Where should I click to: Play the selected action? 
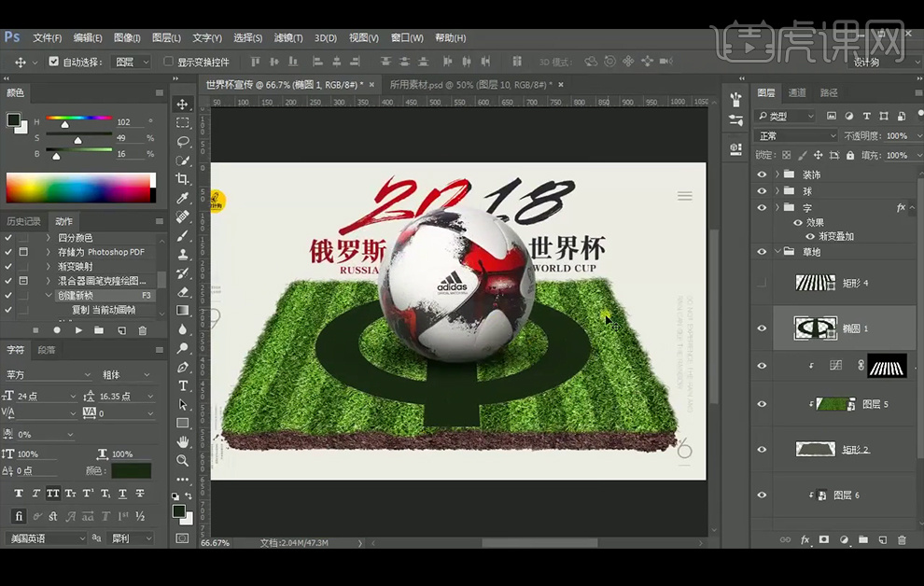78,330
